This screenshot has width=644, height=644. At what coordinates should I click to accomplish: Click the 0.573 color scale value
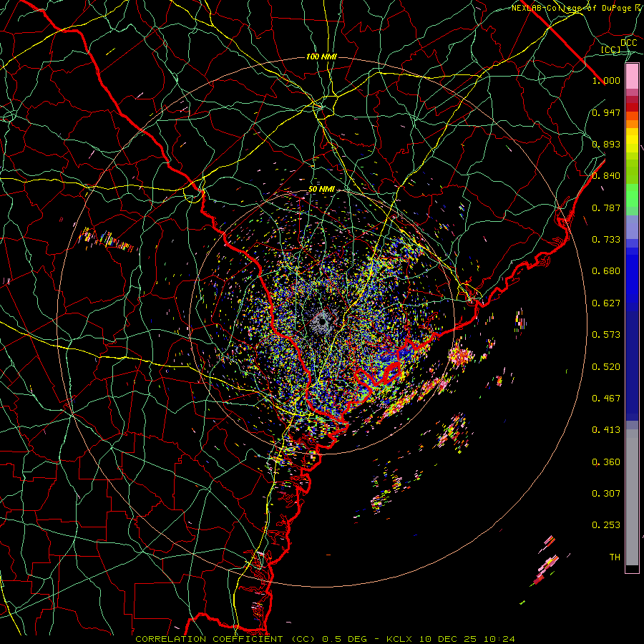(606, 335)
